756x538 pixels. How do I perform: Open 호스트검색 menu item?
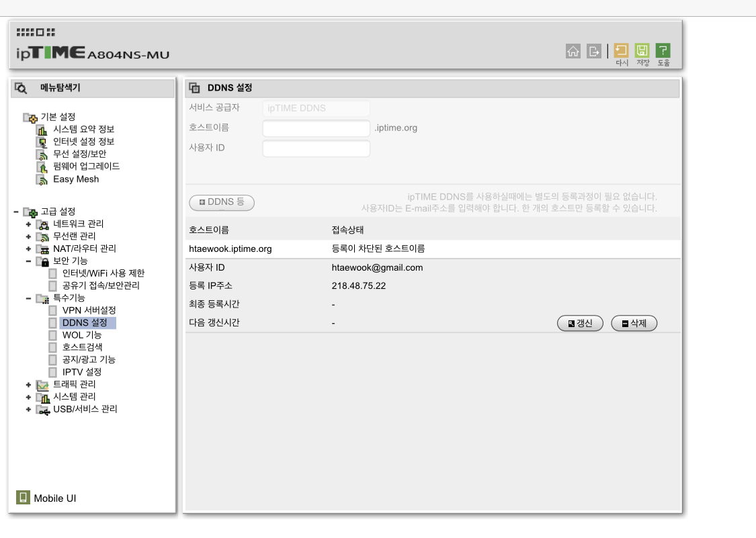(83, 347)
